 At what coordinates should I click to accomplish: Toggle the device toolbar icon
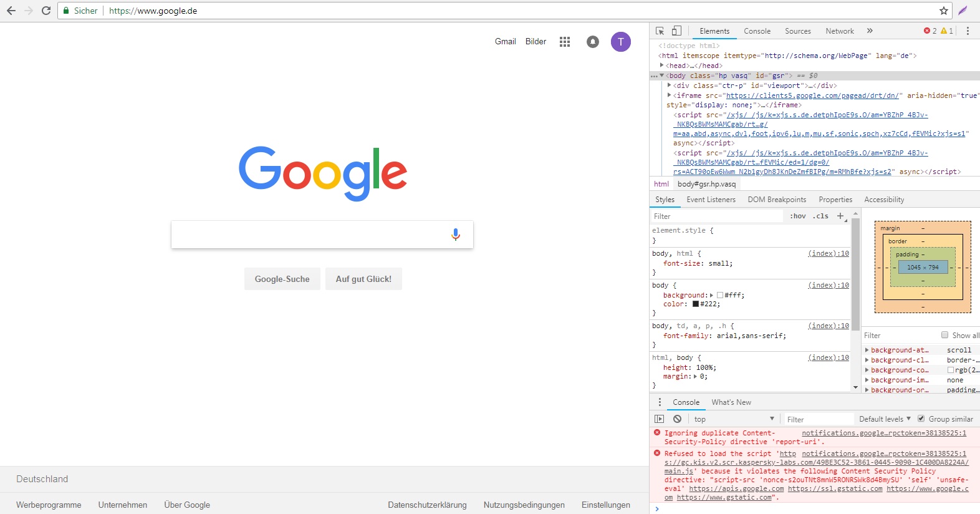(x=676, y=31)
